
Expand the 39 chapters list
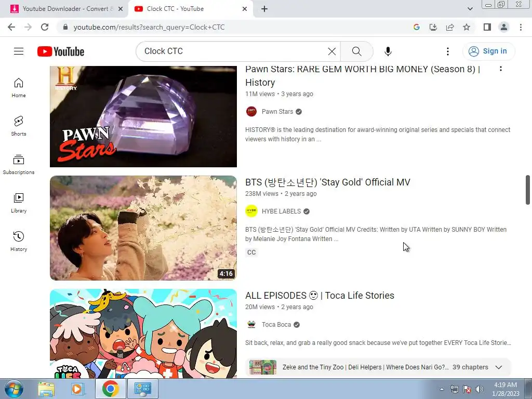498,367
